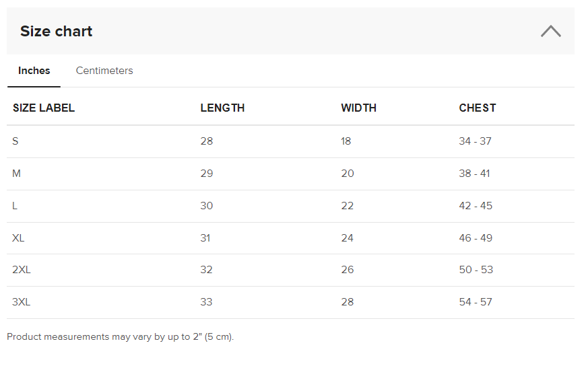Click length value 33 in 3XL row
The width and height of the screenshot is (588, 366).
206,302
